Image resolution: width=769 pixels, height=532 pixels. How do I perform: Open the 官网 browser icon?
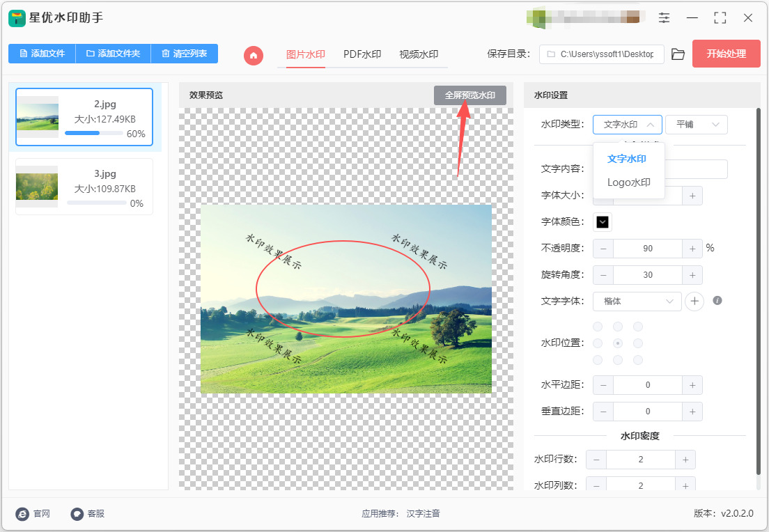point(22,513)
